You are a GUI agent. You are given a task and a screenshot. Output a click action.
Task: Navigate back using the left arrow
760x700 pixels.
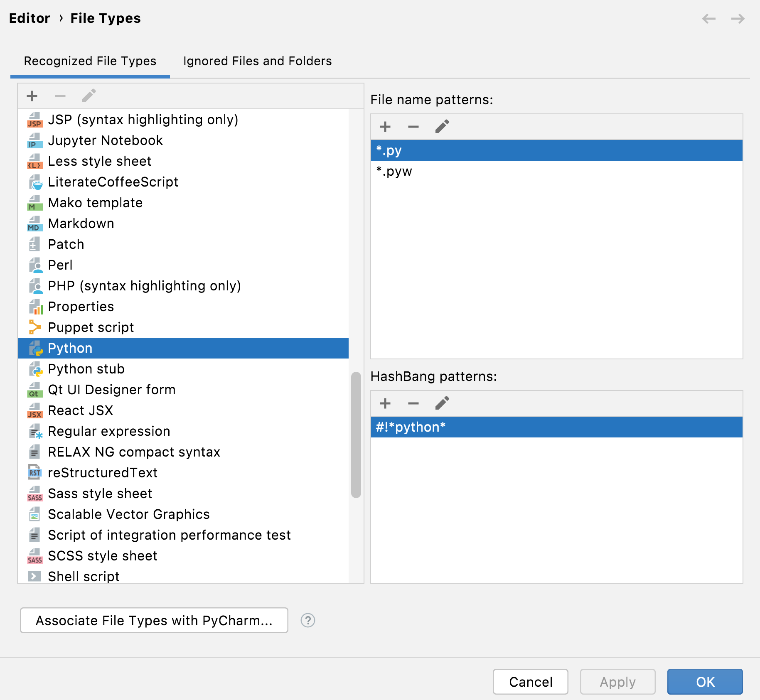point(708,18)
